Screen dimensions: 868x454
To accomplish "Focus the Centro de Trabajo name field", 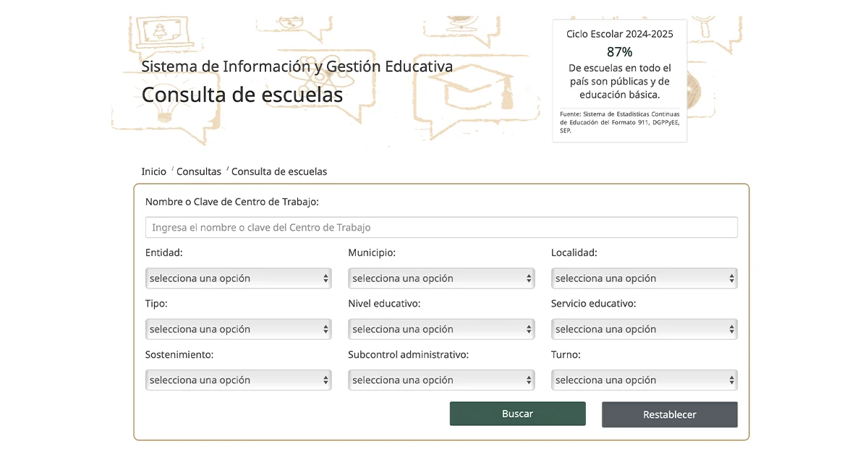I will click(x=441, y=227).
